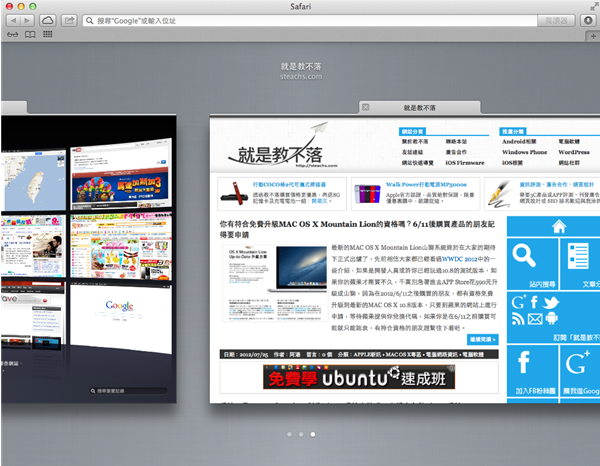Viewport: 600px width, 466px height.
Task: Select the third tab page indicator dot
Action: pyautogui.click(x=313, y=434)
